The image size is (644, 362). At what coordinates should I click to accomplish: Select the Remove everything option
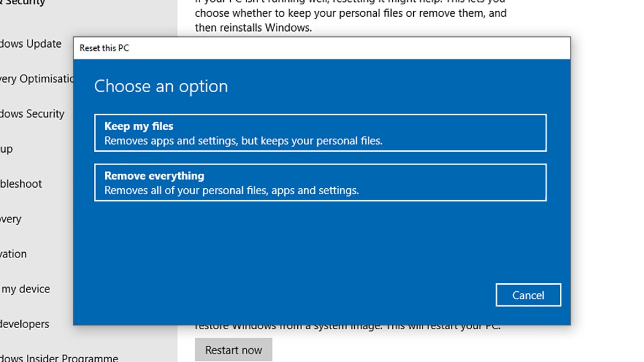click(x=320, y=183)
